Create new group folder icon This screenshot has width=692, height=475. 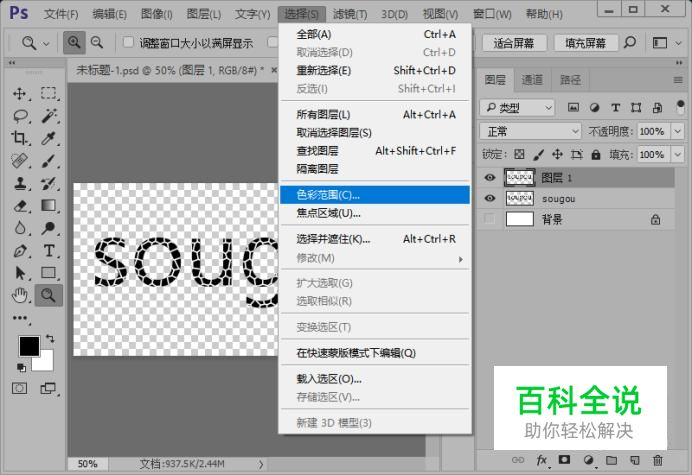(x=611, y=460)
